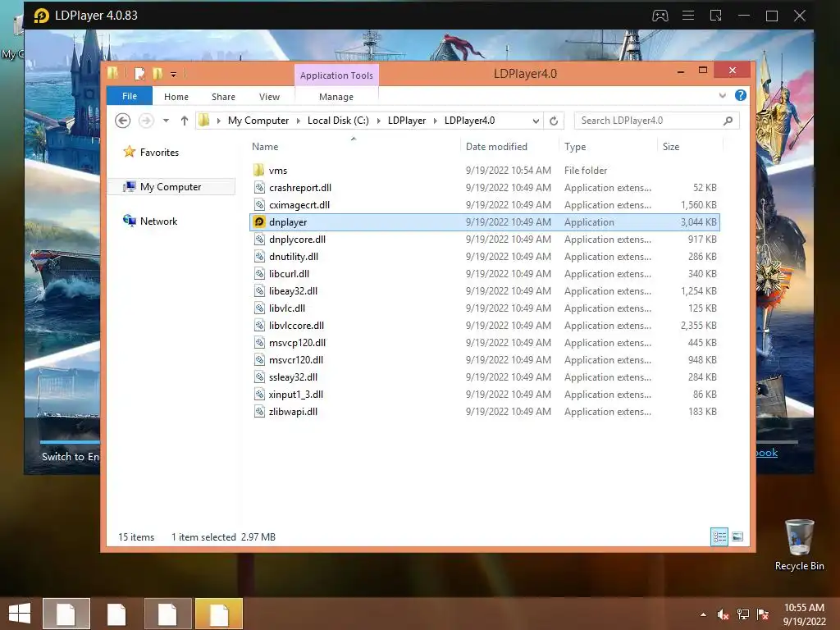Click the LDPlayer title bar logo icon

(41, 16)
